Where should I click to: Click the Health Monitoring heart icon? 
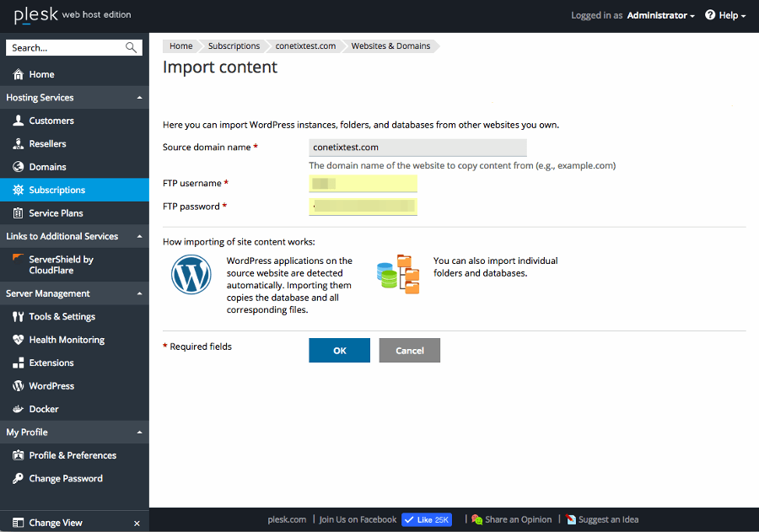[x=19, y=340]
